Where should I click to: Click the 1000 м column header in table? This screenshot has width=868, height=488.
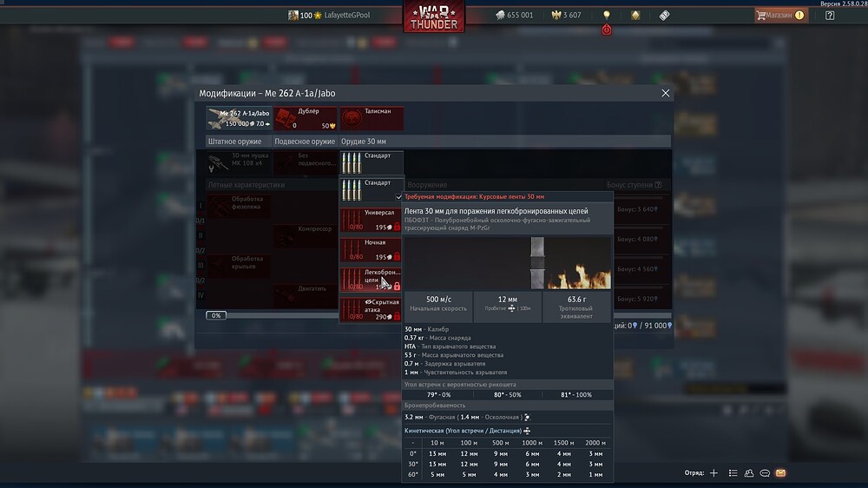[532, 443]
